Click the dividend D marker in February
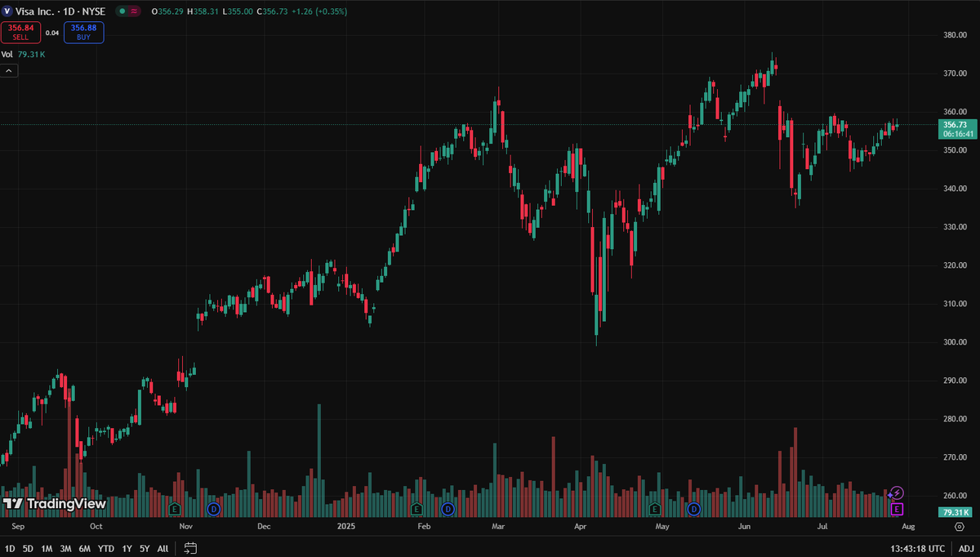 [448, 509]
